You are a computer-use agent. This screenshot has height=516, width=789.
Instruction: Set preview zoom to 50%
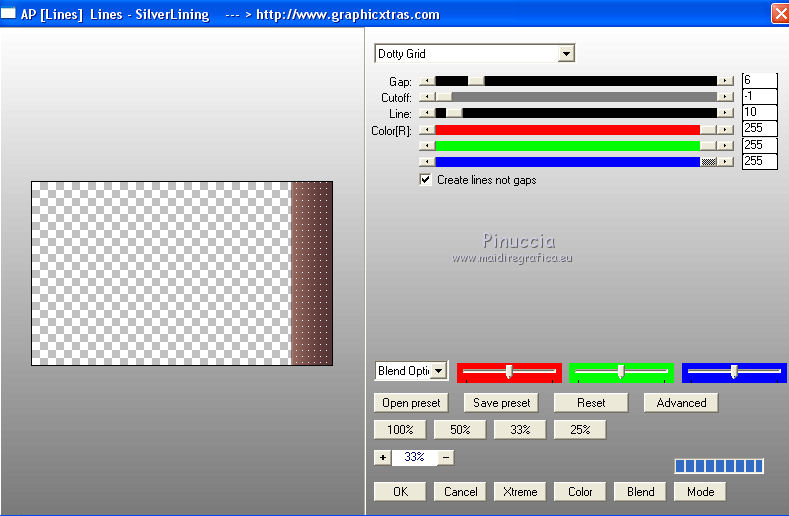(460, 429)
